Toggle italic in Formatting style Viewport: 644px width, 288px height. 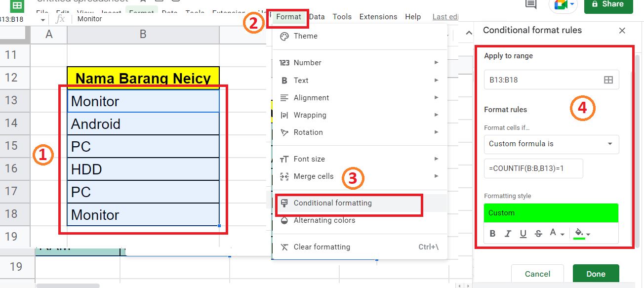tap(507, 234)
